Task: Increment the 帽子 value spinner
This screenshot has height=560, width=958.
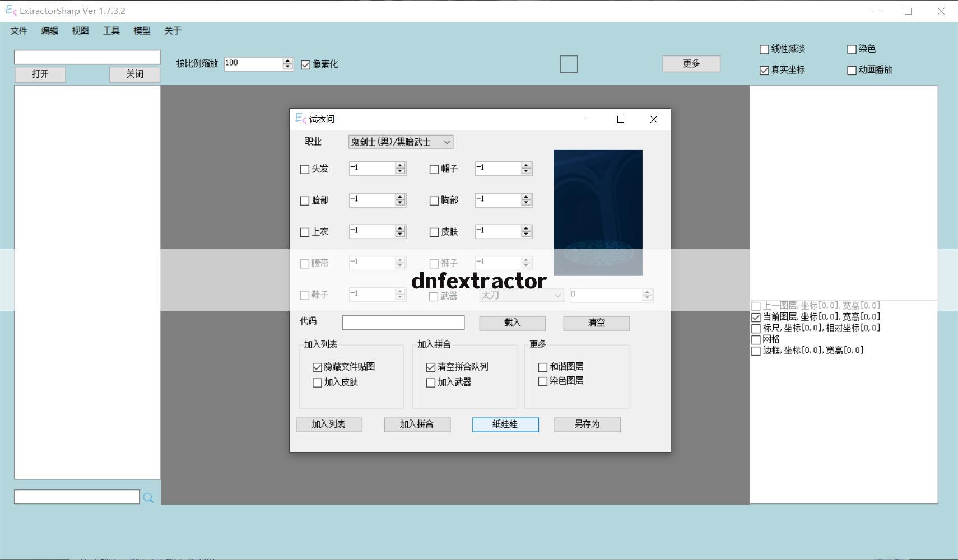Action: [525, 166]
